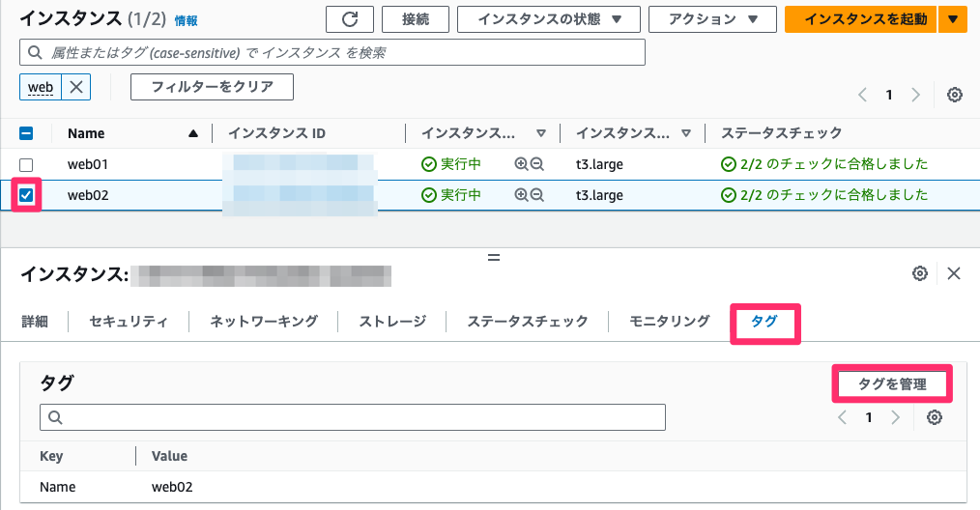This screenshot has height=510, width=980.
Task: Open the インスタンスの状態 dropdown
Action: click(x=549, y=19)
